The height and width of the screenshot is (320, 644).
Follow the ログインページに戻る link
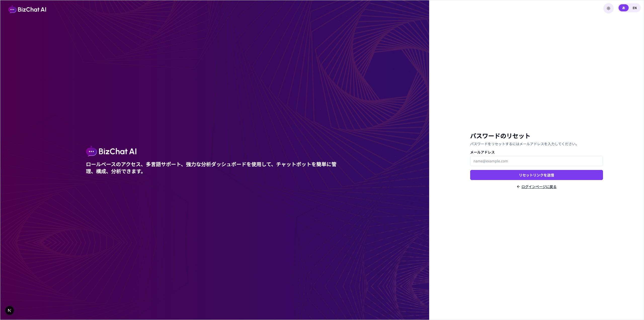(539, 187)
